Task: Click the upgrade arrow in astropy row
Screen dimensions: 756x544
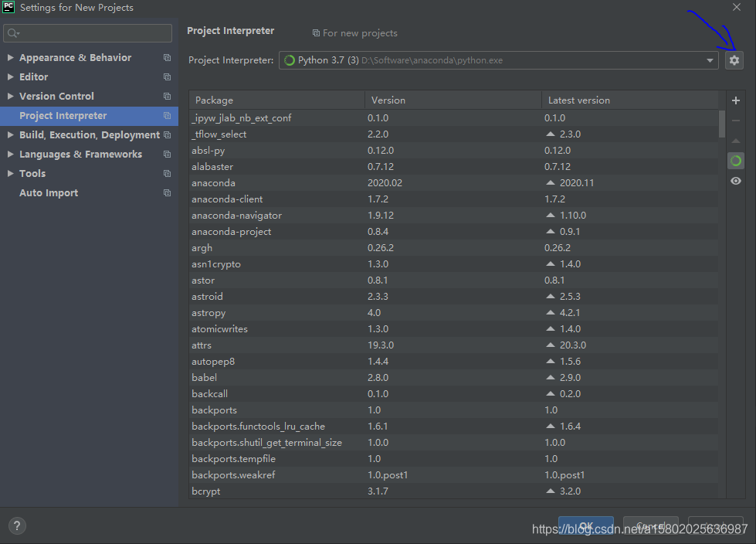Action: click(x=550, y=312)
